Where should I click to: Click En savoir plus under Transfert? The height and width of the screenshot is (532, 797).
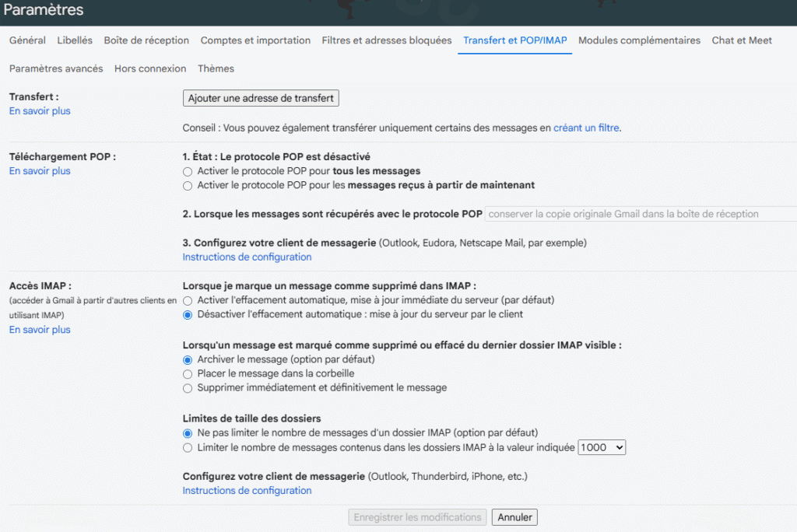(40, 111)
